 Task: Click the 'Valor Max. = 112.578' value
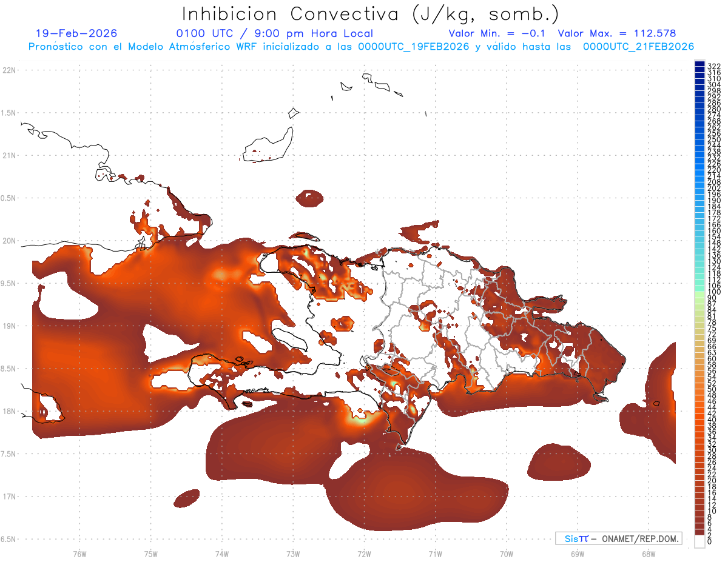[x=616, y=33]
